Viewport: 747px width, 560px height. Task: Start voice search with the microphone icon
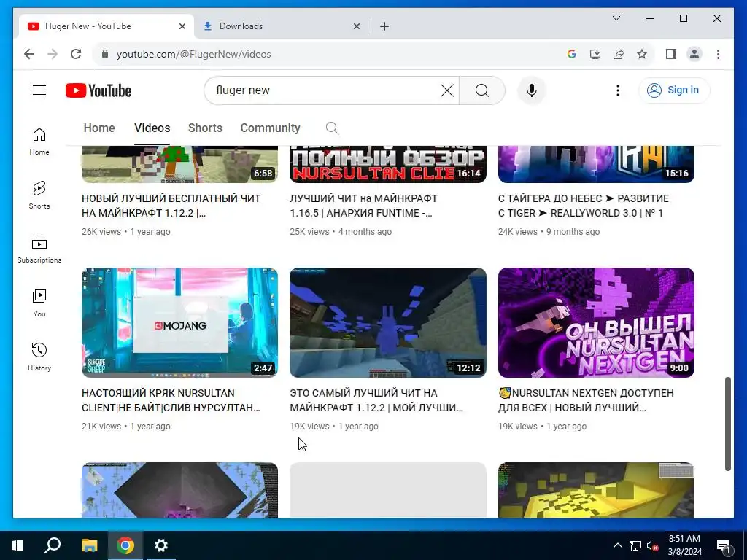click(x=532, y=90)
